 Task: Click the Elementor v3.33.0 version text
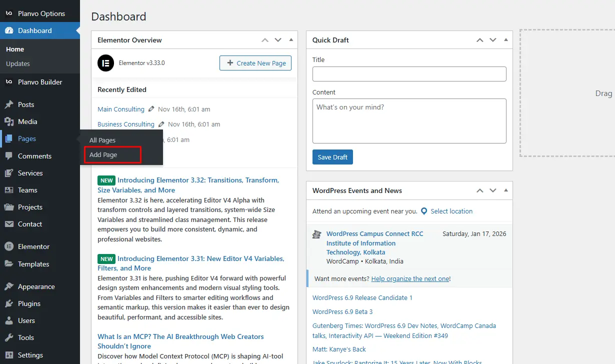click(x=141, y=63)
